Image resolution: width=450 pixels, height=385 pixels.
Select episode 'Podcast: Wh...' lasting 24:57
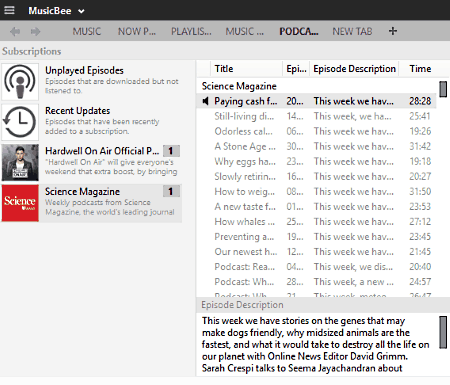coord(244,282)
